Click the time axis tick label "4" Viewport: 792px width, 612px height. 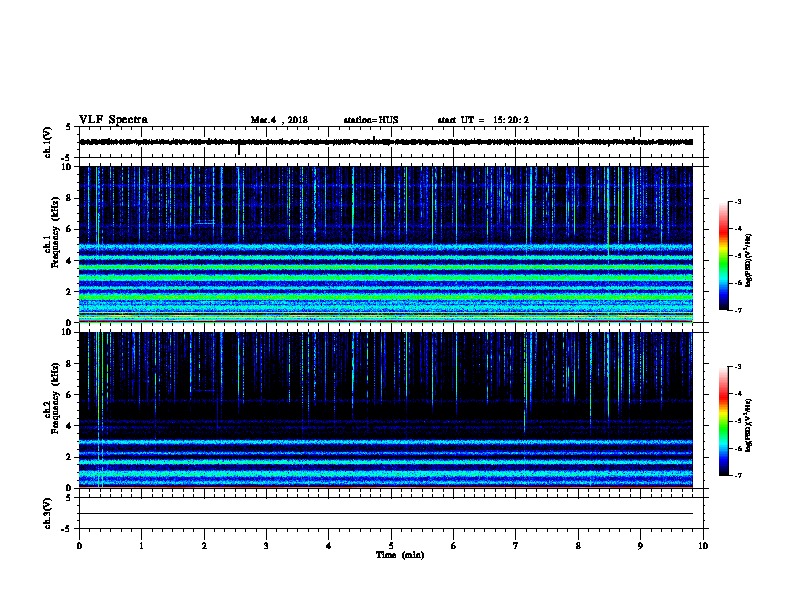pyautogui.click(x=328, y=546)
